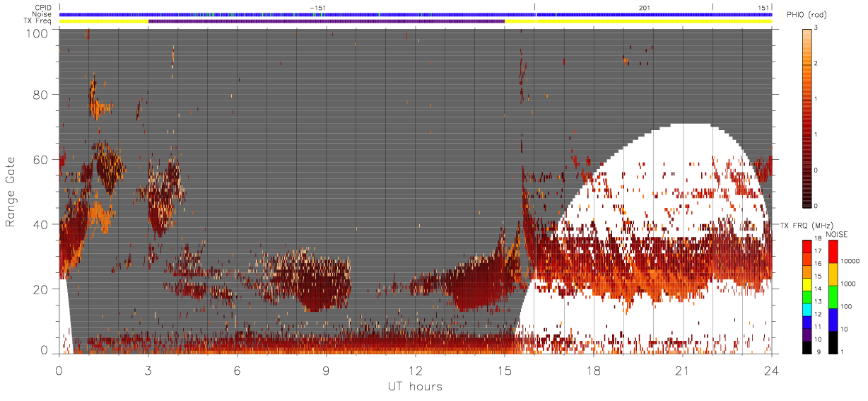The height and width of the screenshot is (401, 868).
Task: Click the 2 label on PHI0 colorbar
Action: 817,64
